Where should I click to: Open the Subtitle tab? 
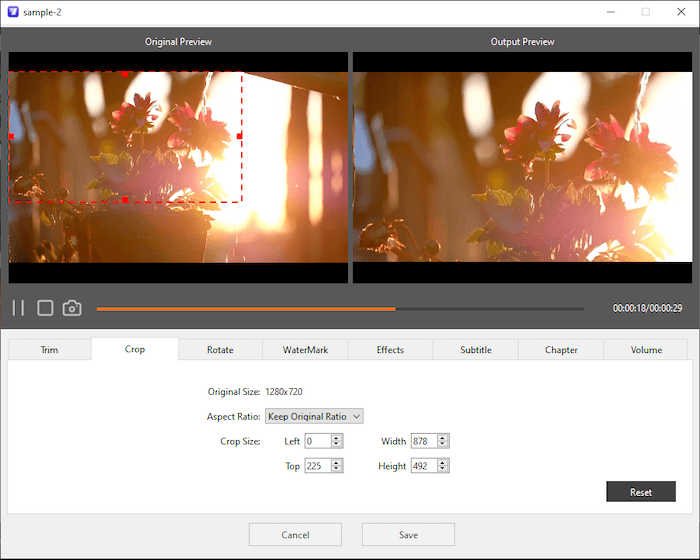point(475,350)
